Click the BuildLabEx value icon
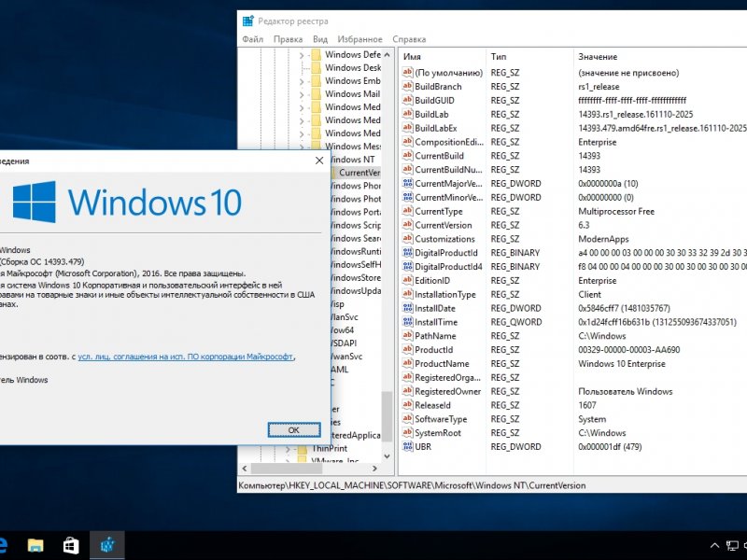 tap(407, 128)
